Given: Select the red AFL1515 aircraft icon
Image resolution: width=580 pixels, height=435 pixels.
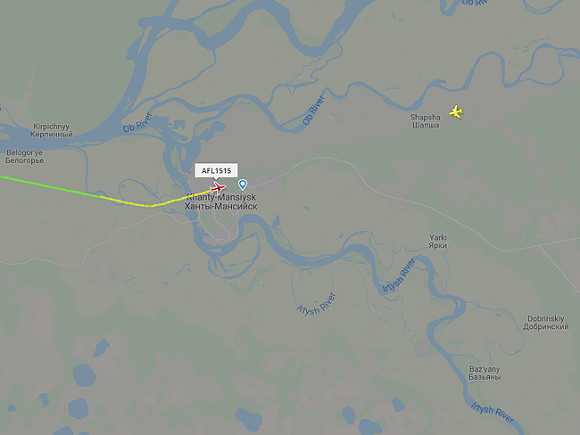Looking at the screenshot, I should (218, 188).
